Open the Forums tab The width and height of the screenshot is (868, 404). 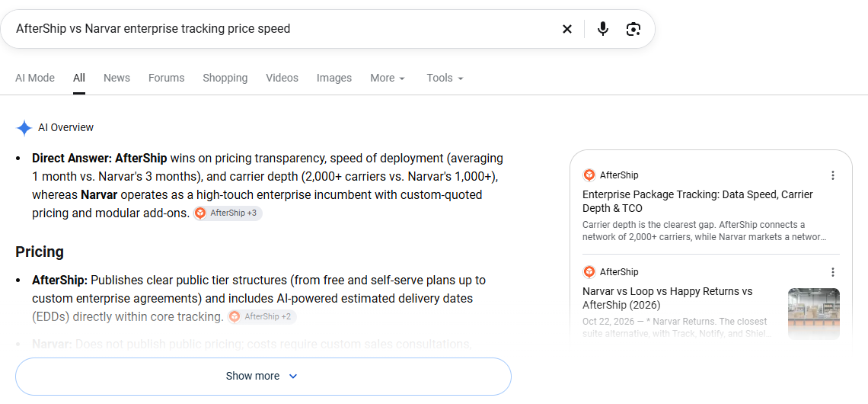pos(167,79)
